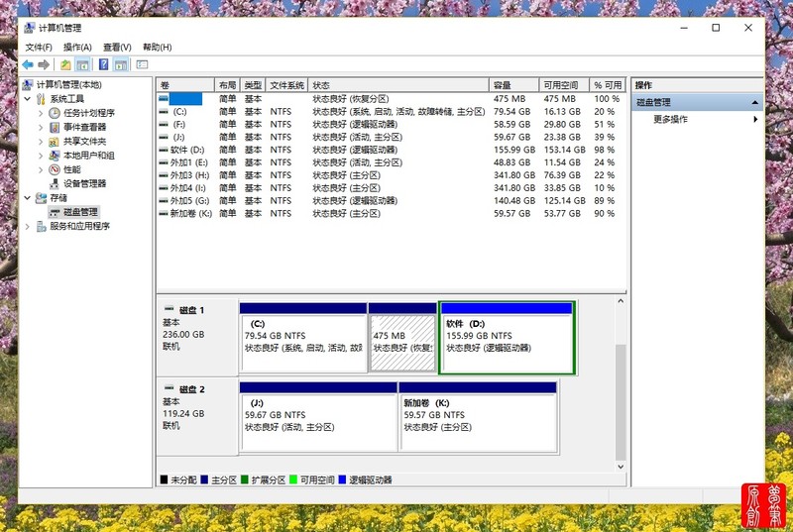
Task: Select the 475 MB recovery partition block
Action: 402,338
